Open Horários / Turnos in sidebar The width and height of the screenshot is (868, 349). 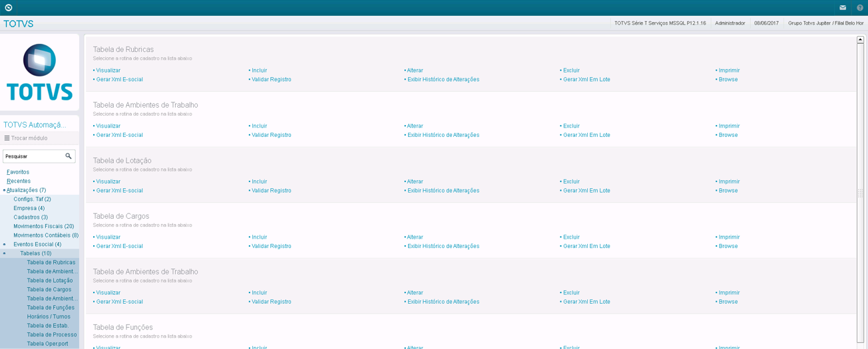(x=49, y=316)
